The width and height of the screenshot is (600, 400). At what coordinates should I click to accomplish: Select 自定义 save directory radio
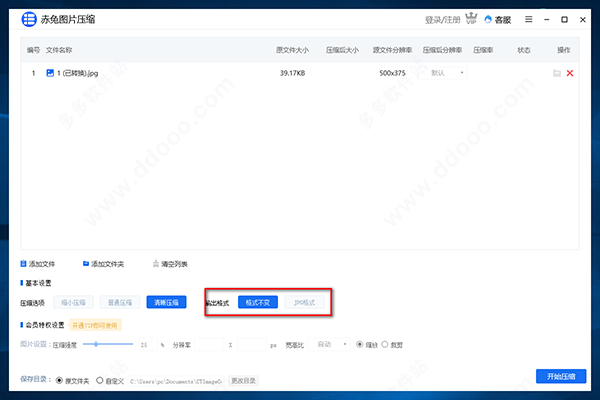coord(99,380)
